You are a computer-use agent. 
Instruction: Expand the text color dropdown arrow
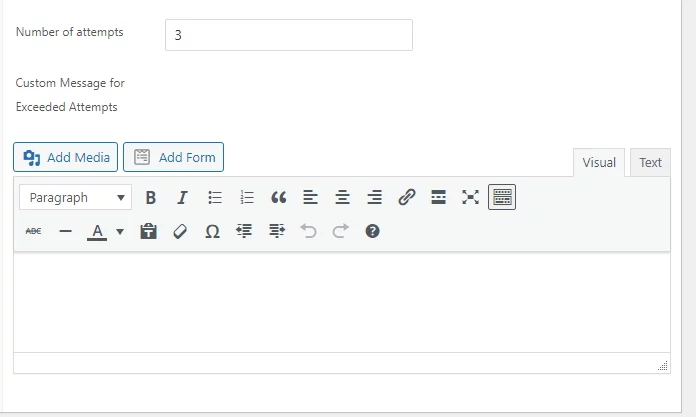[x=120, y=231]
